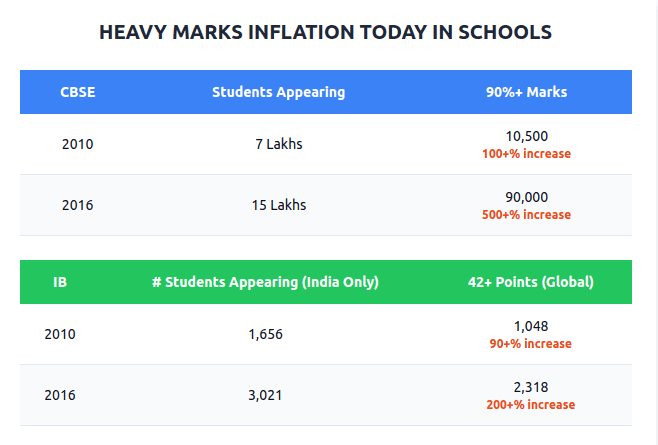Click the Heavy Marks Inflation title heading
The width and height of the screenshot is (658, 445).
(x=326, y=32)
